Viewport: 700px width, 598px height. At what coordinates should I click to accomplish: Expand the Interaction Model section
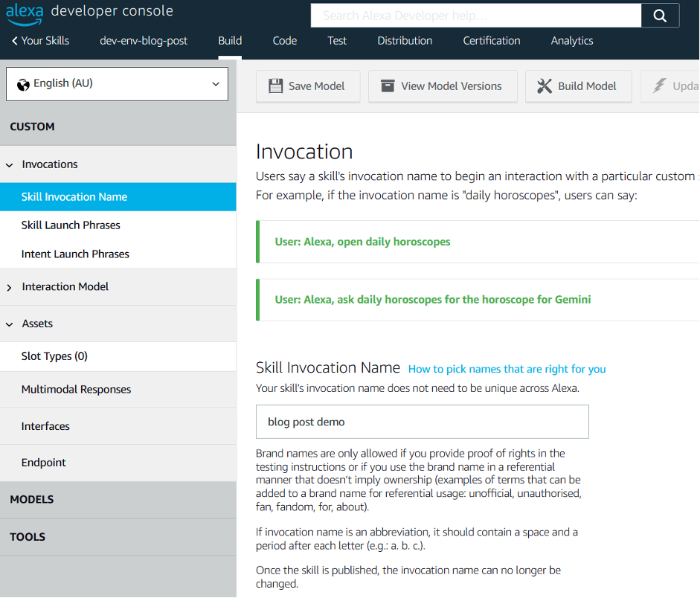9,286
